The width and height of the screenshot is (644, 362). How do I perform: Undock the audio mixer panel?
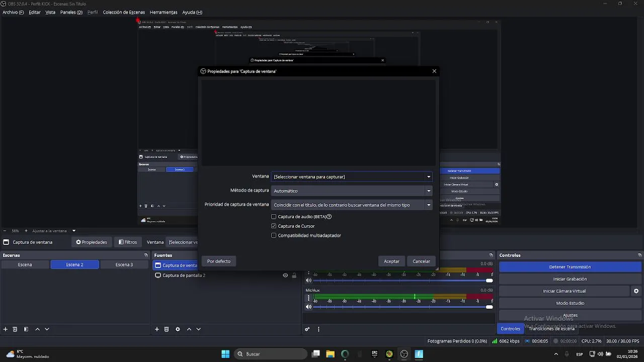[x=491, y=255]
